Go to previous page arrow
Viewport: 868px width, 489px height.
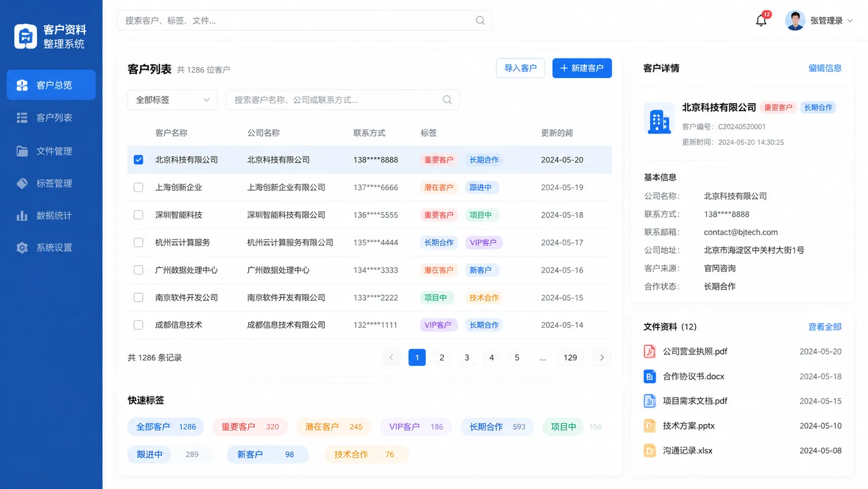pos(391,358)
